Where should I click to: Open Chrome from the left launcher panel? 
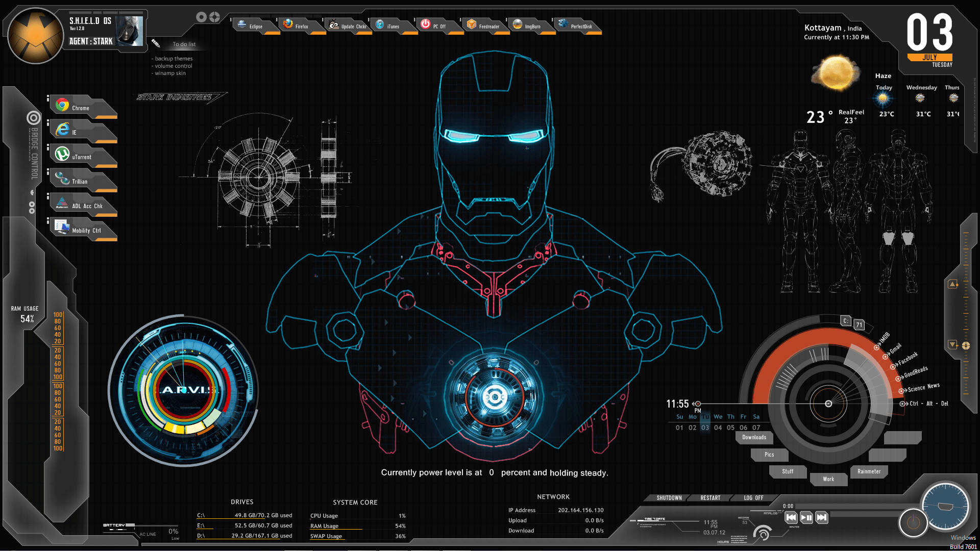(61, 106)
